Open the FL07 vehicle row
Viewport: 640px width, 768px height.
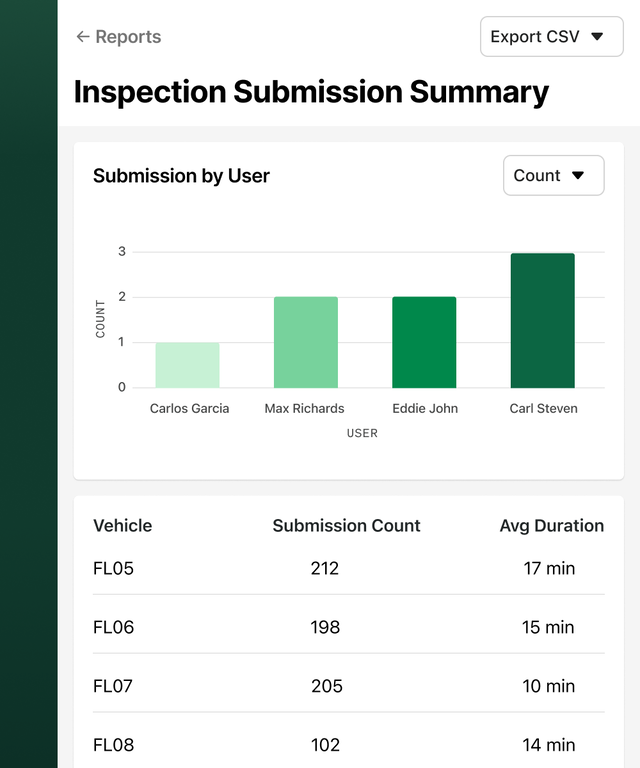pos(113,686)
